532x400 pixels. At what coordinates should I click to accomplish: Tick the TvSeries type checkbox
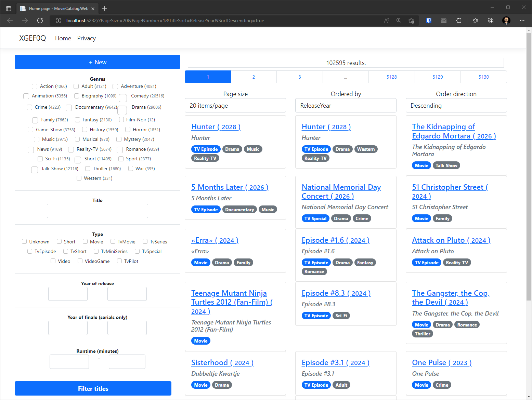[145, 242]
